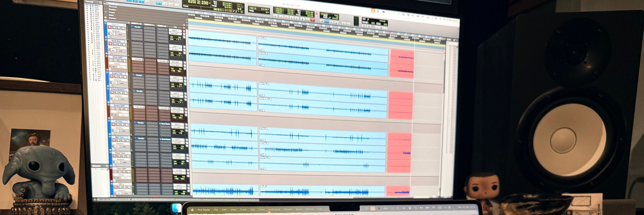Open API-2500 insert on Kick GRP
The image size is (644, 215).
click(x=138, y=60)
